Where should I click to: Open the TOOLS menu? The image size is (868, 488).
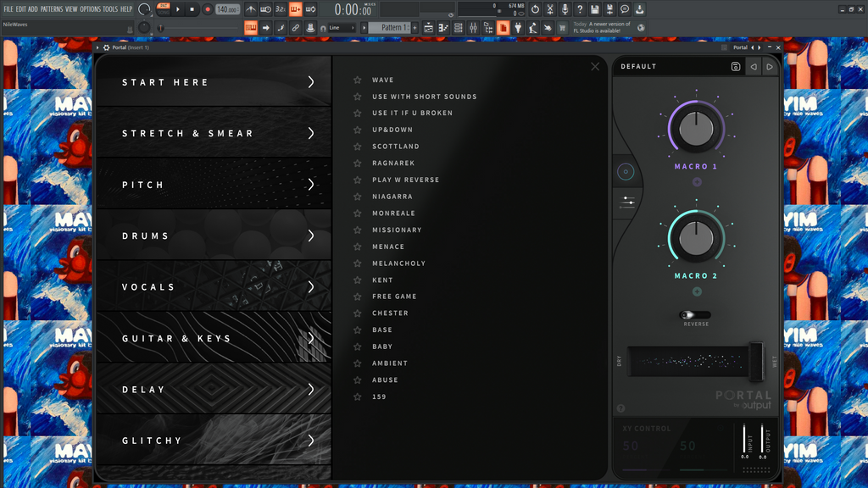pos(110,9)
